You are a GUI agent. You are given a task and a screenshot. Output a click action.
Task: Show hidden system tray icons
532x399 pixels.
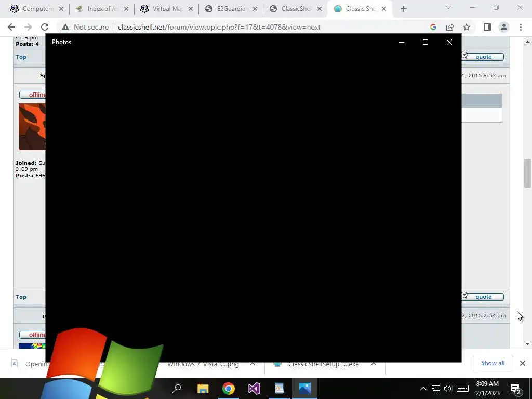tap(423, 389)
